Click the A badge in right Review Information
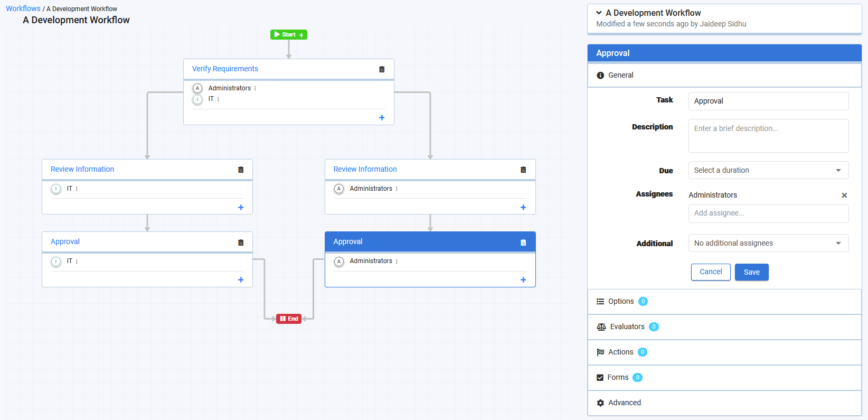This screenshot has width=868, height=420. (339, 189)
